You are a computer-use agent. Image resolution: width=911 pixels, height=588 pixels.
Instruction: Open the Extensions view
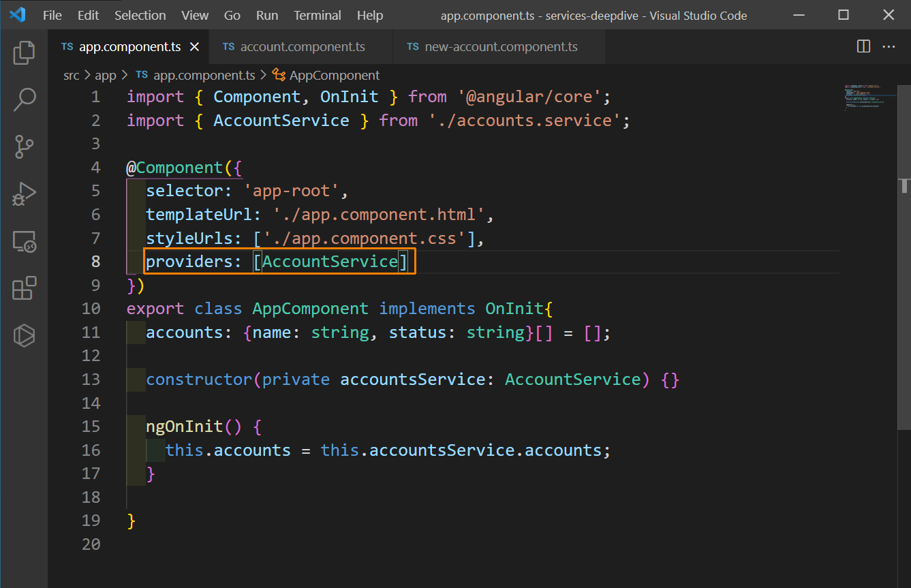[24, 288]
